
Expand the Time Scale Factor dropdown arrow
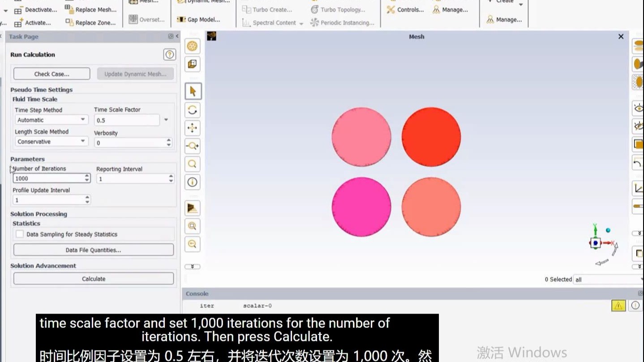[166, 120]
